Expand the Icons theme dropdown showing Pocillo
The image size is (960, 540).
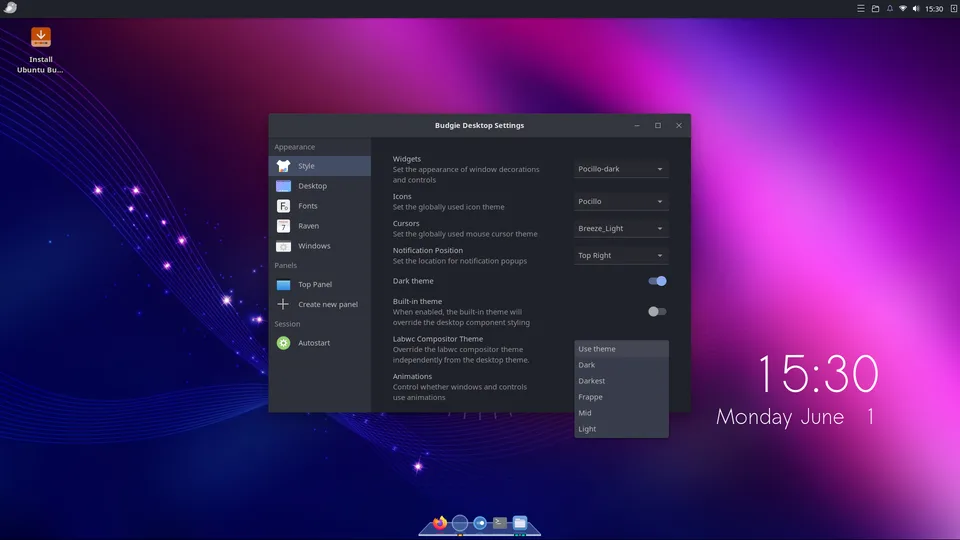coord(621,201)
